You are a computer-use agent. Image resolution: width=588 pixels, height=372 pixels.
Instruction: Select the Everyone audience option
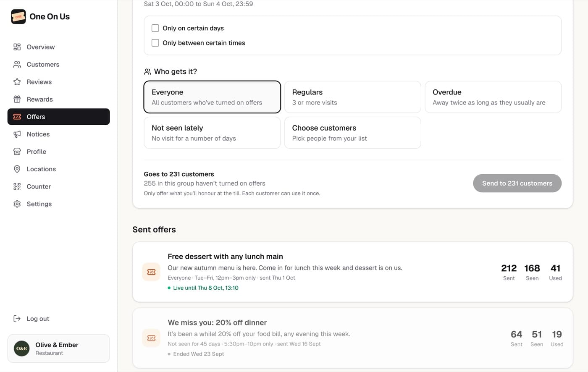click(212, 97)
